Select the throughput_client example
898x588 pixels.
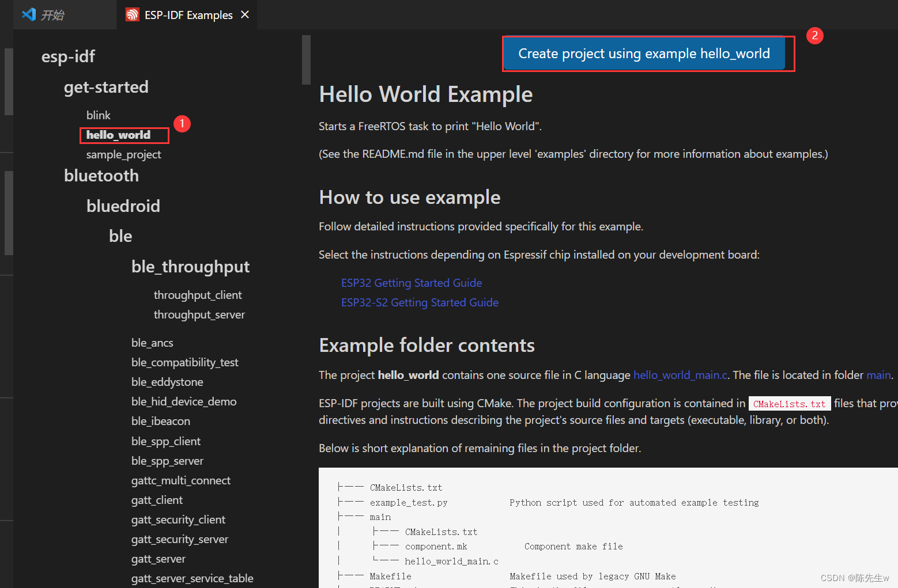click(198, 295)
